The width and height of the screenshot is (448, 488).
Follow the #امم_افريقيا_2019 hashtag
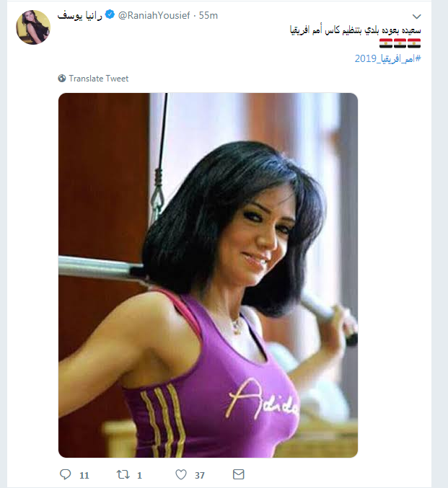(x=388, y=58)
